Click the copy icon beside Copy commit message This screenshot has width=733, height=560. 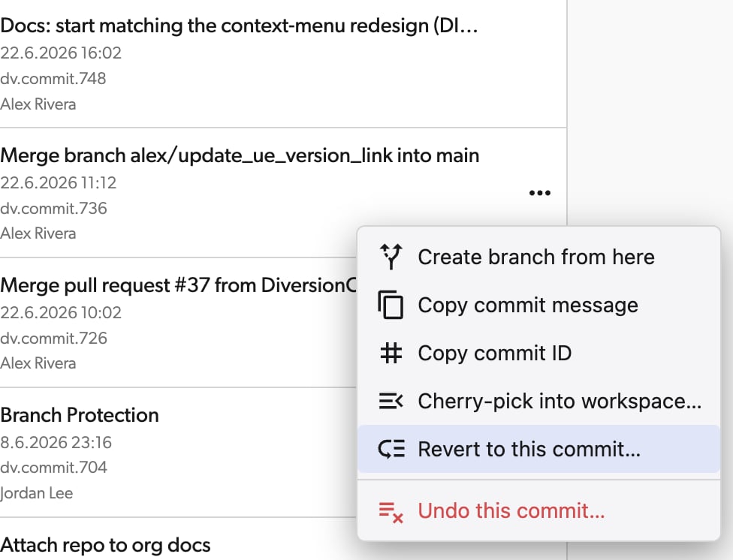(x=391, y=305)
